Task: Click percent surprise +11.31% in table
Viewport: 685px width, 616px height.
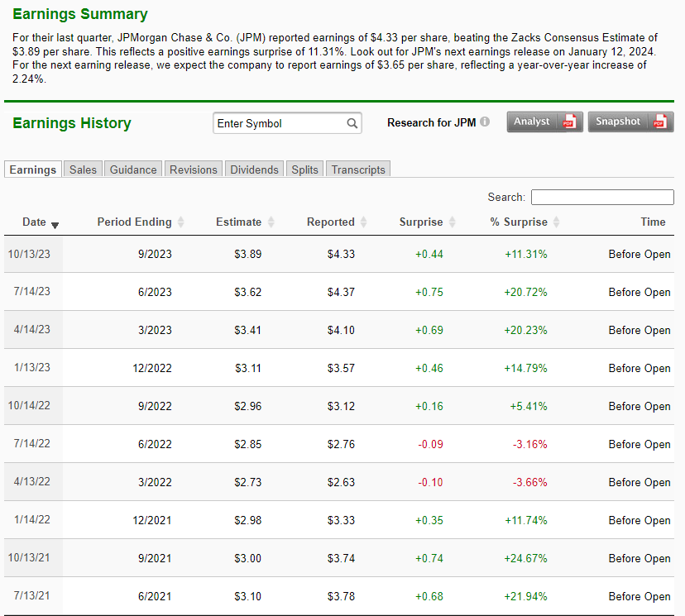Action: pyautogui.click(x=526, y=254)
